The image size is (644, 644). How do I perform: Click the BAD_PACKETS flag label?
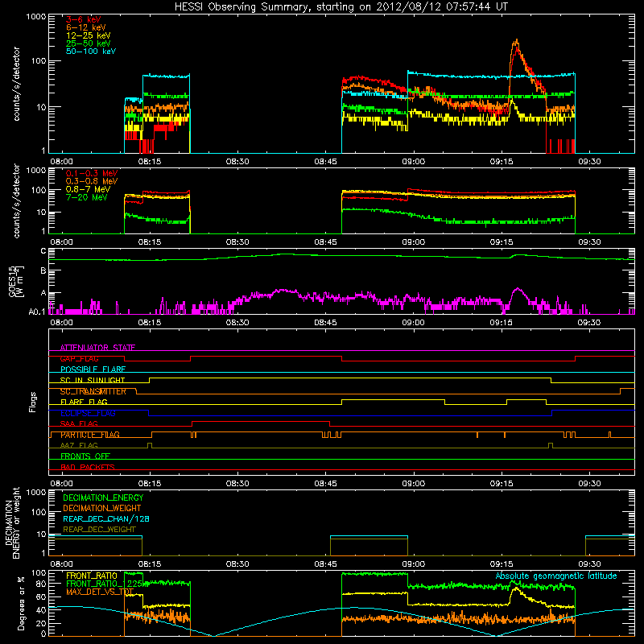click(88, 467)
